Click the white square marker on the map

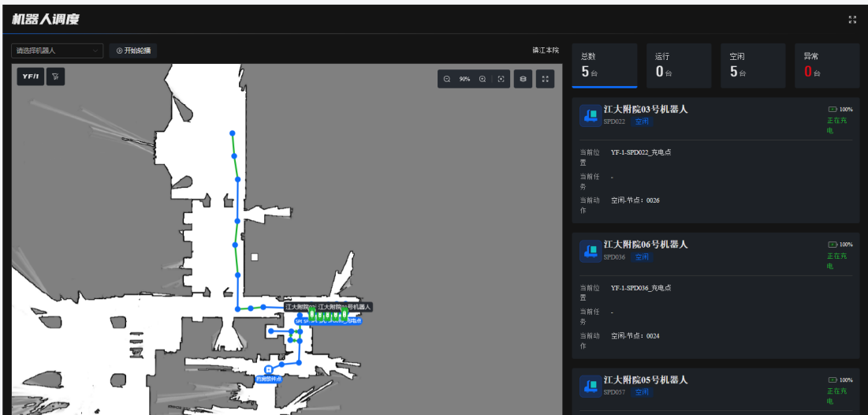[x=255, y=257]
